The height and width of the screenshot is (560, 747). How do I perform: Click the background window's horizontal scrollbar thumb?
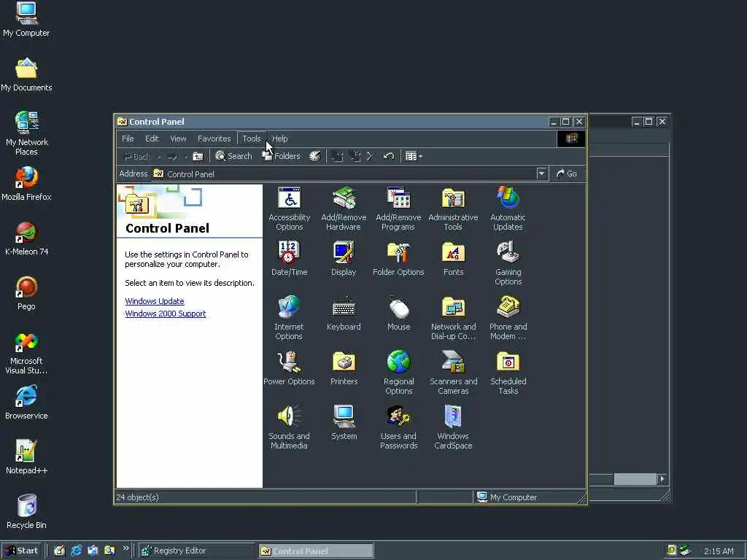point(635,478)
